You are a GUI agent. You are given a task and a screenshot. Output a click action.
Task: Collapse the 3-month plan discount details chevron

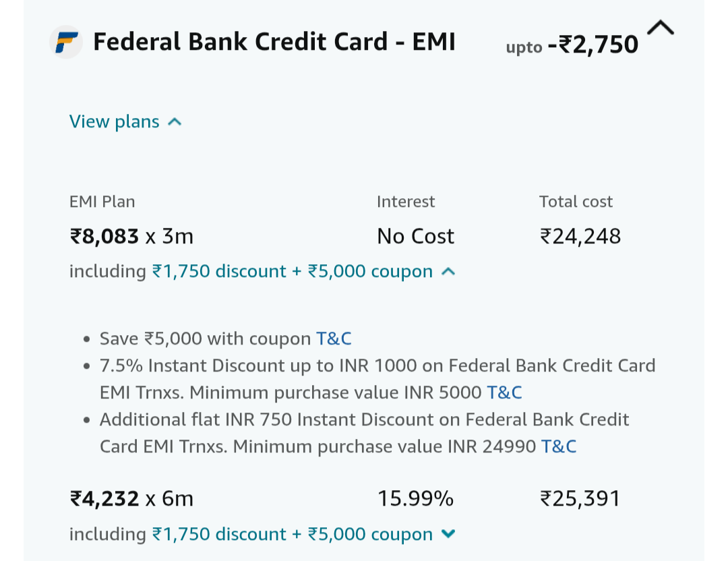pyautogui.click(x=448, y=271)
